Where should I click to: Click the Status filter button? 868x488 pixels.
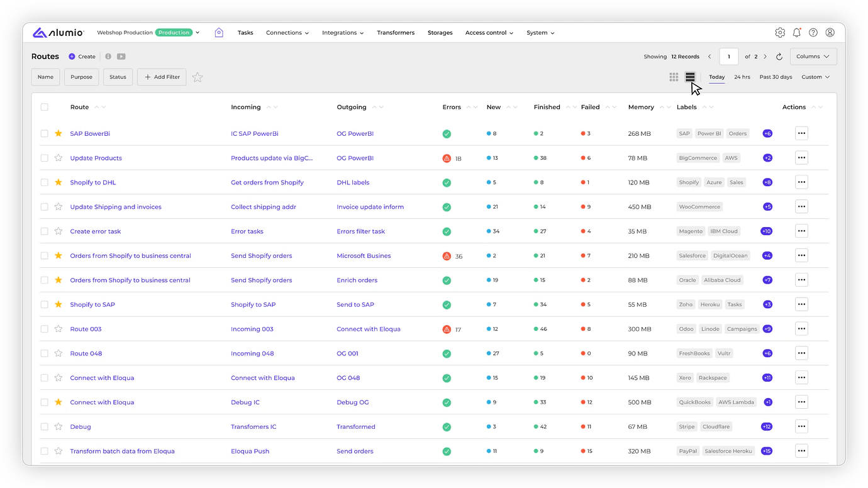118,77
